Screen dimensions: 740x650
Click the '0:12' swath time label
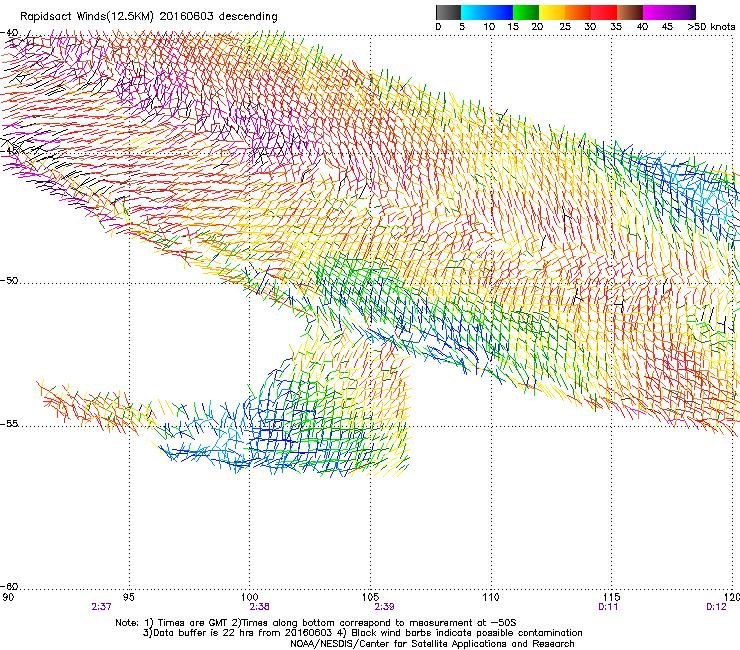(716, 607)
